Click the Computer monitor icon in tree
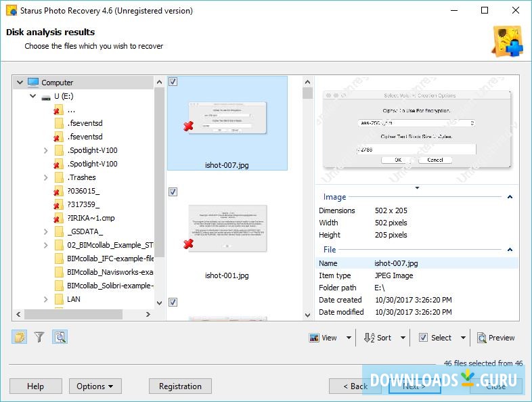The width and height of the screenshot is (532, 402). click(x=33, y=83)
